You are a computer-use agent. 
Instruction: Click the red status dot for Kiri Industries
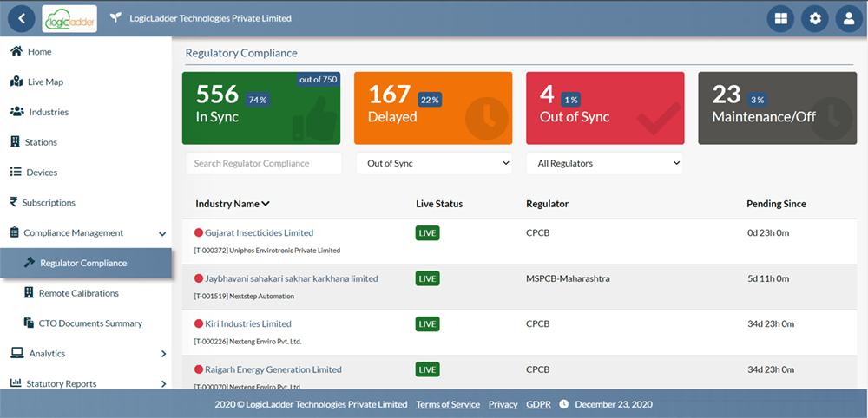pyautogui.click(x=199, y=324)
